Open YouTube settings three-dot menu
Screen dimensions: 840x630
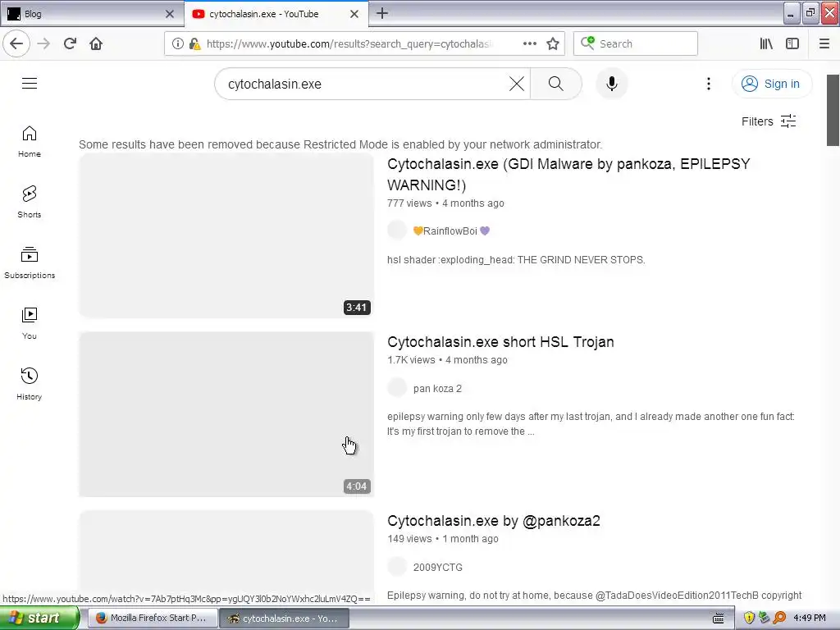tap(708, 84)
